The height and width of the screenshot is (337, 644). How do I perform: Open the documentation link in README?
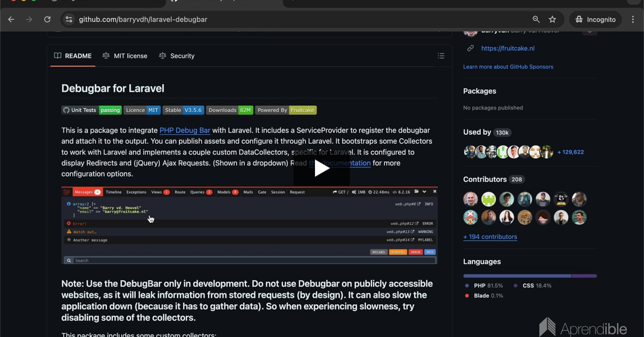340,163
